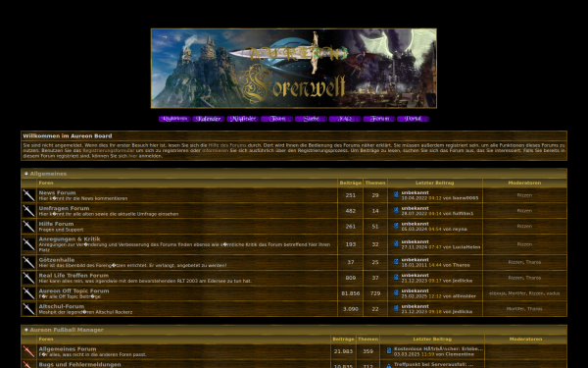Open the Hilfe Forum link
The height and width of the screenshot is (368, 588).
56,224
